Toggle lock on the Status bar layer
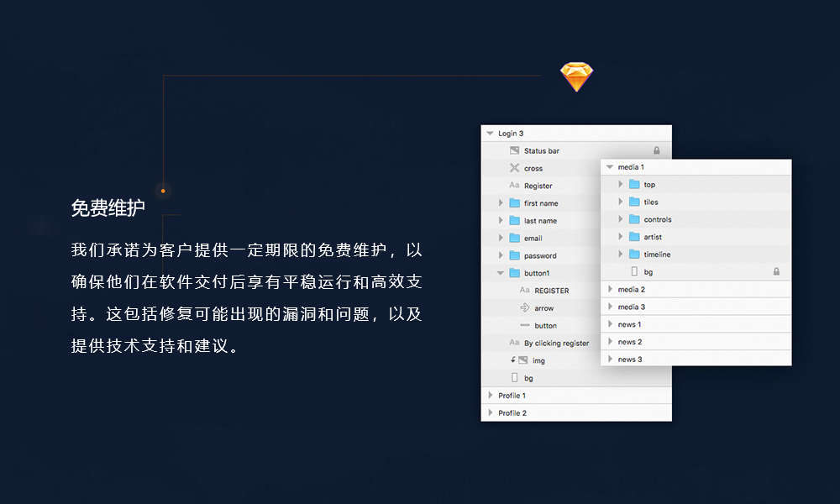840x504 pixels. [x=657, y=151]
